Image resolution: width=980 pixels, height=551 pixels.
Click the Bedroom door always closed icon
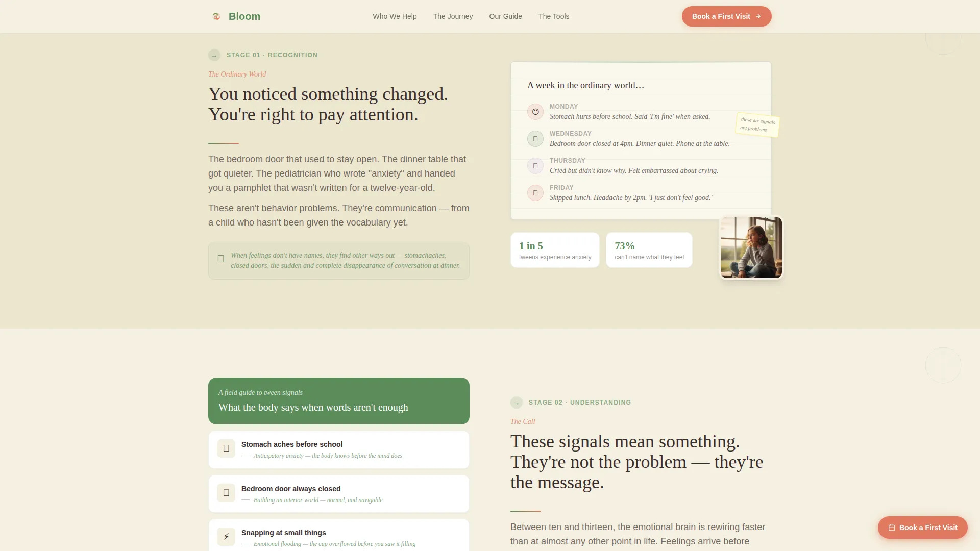[226, 493]
